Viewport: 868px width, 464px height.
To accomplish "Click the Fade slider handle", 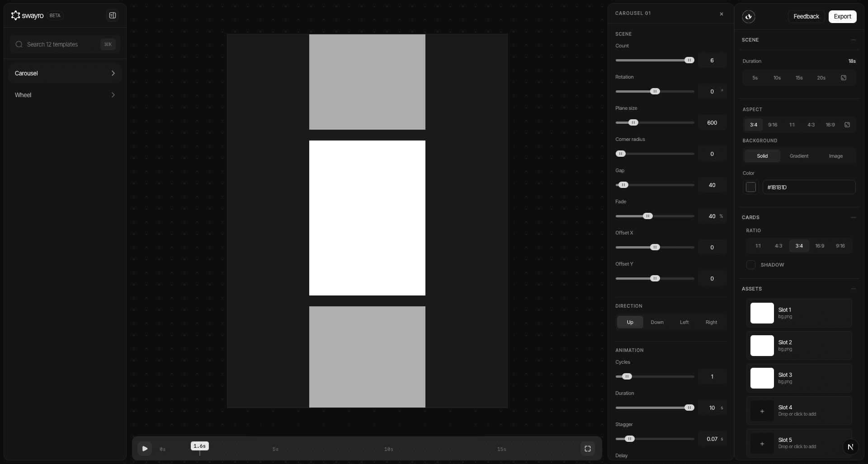I will pos(648,216).
